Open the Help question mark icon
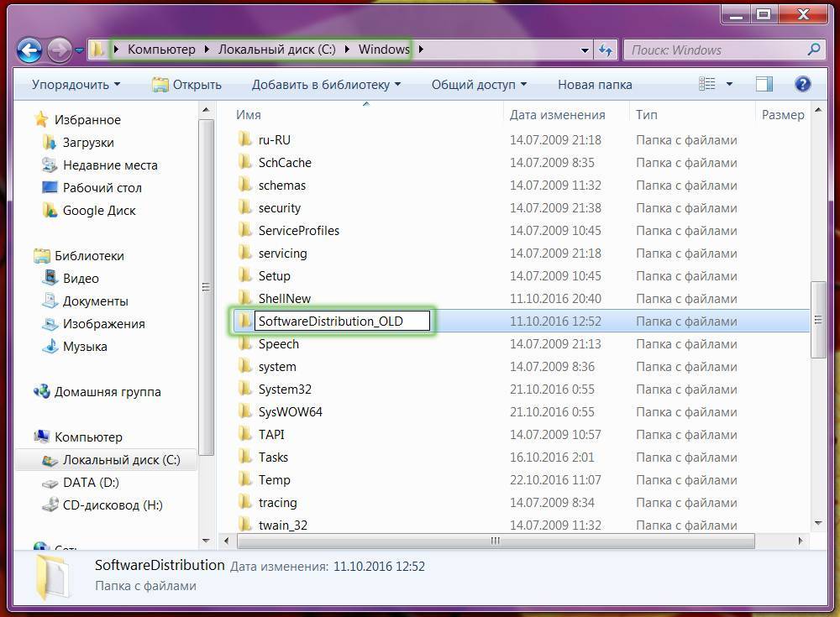The image size is (840, 617). 802,84
